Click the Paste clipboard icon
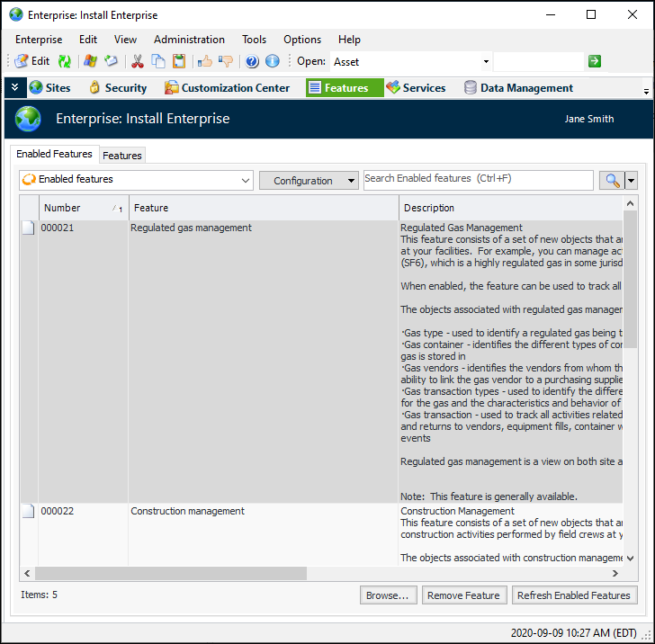 pos(179,61)
